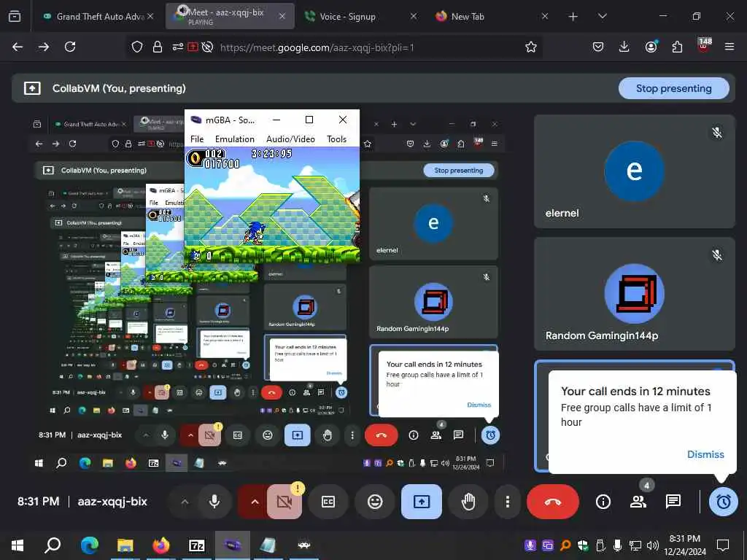Open the Windows notification center
The width and height of the screenshot is (747, 560).
[723, 545]
